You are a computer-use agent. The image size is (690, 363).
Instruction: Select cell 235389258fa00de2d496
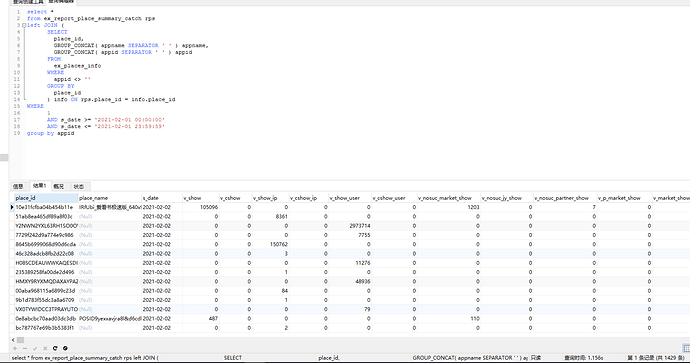tap(46, 272)
